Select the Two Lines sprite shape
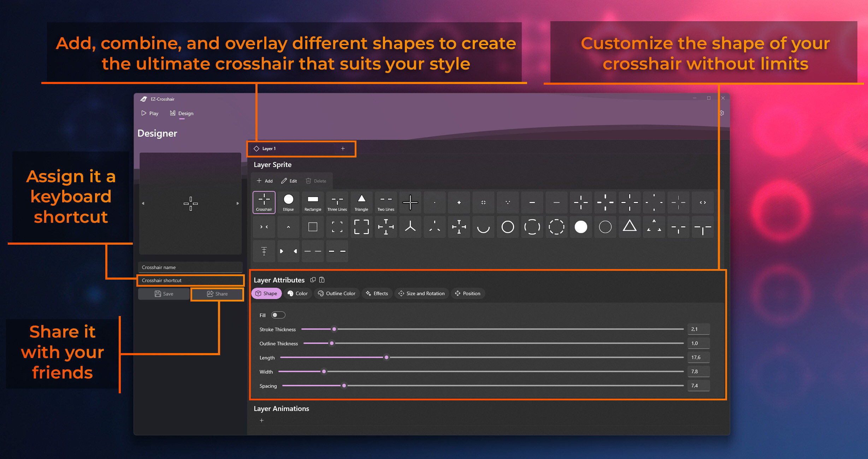This screenshot has height=459, width=868. click(x=385, y=202)
